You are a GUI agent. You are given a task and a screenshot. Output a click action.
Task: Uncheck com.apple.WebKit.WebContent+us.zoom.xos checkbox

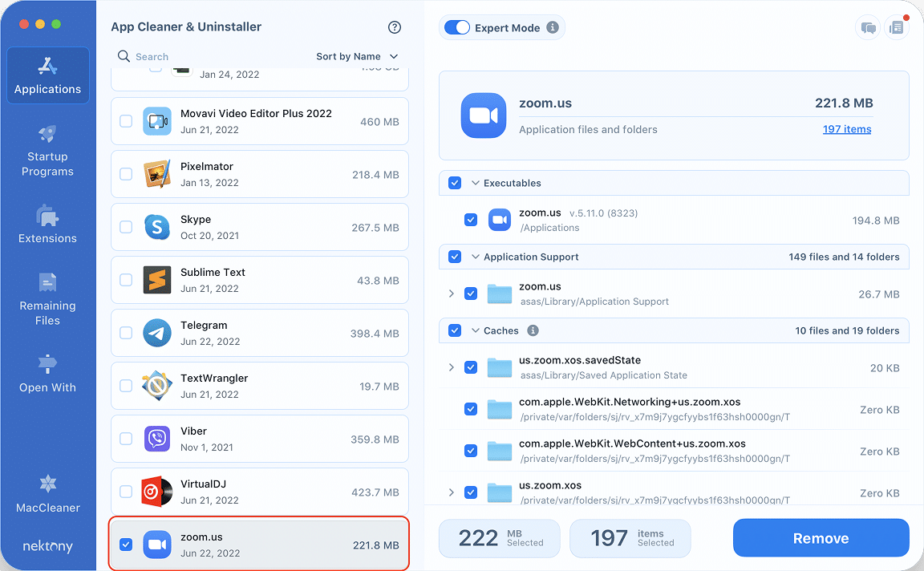click(471, 451)
